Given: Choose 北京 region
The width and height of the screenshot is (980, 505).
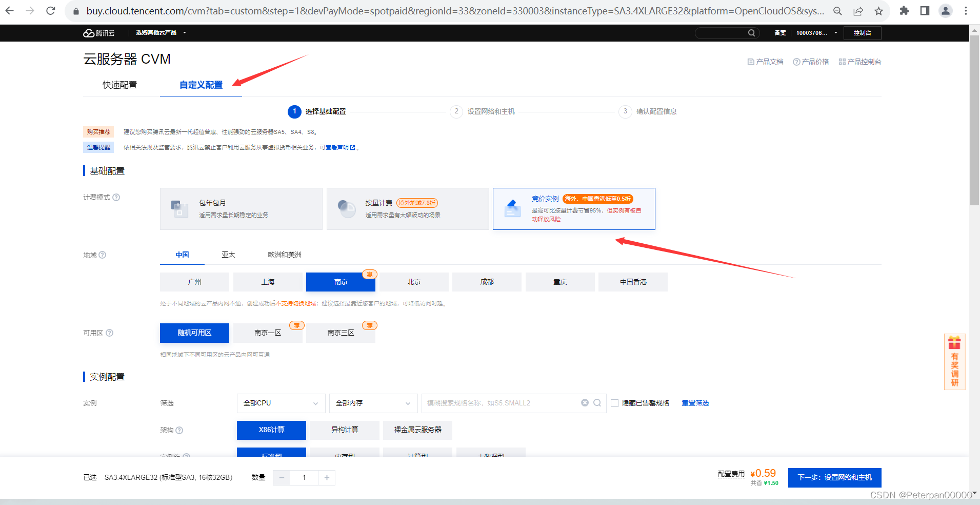Looking at the screenshot, I should pyautogui.click(x=414, y=282).
